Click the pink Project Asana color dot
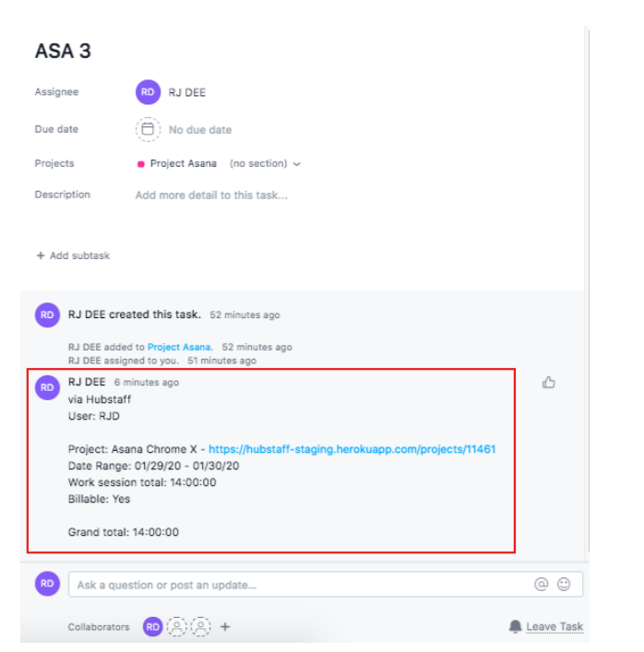This screenshot has height=652, width=644. tap(140, 164)
